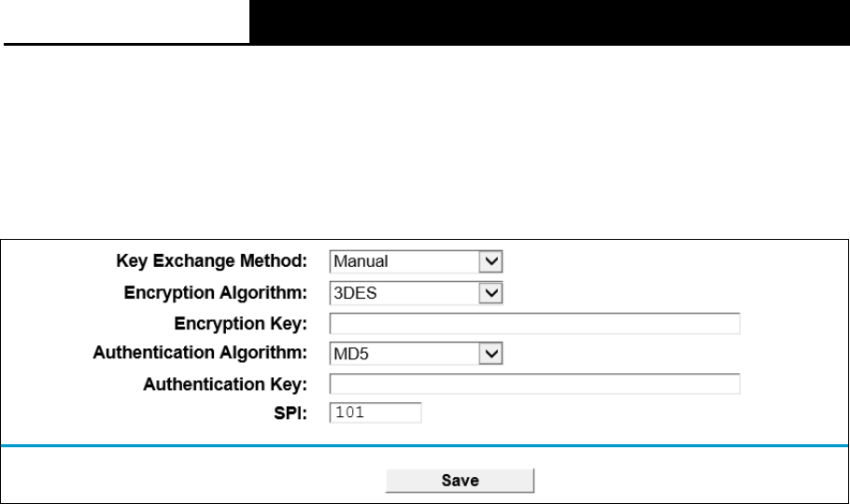Click the white tab area beside black banner

pos(126,21)
